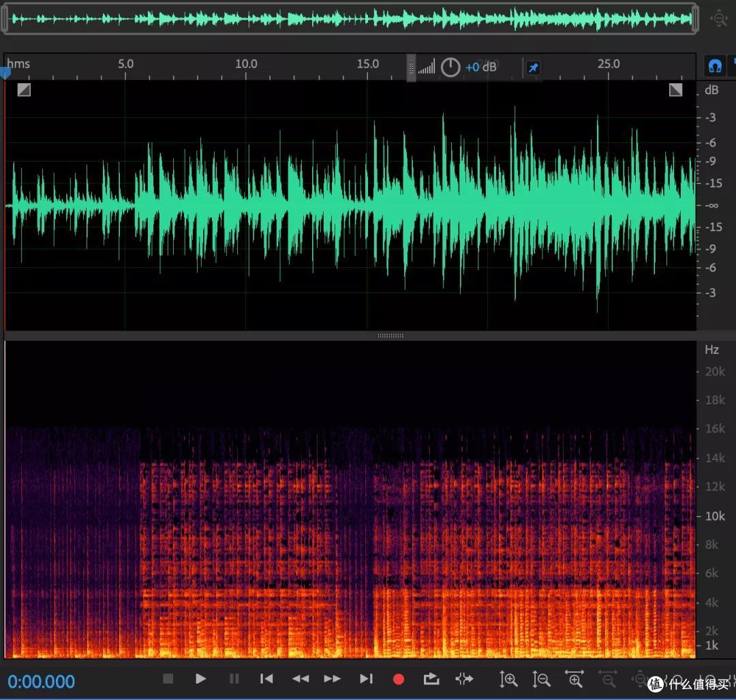Click the zoom navigator icon top-right of overview
Viewport: 736px width, 700px height.
click(719, 19)
